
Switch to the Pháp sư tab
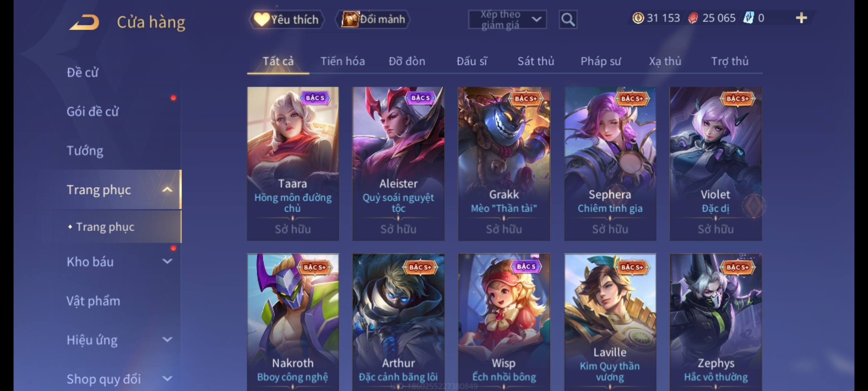[x=601, y=62]
